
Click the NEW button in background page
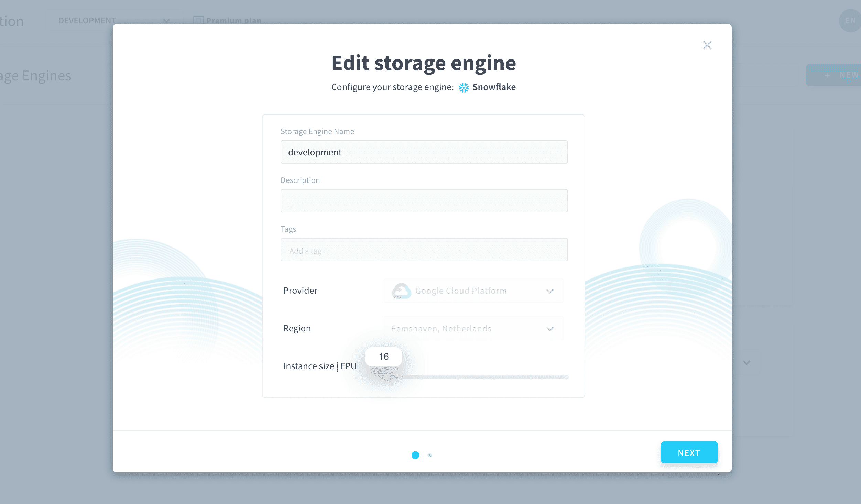click(833, 75)
